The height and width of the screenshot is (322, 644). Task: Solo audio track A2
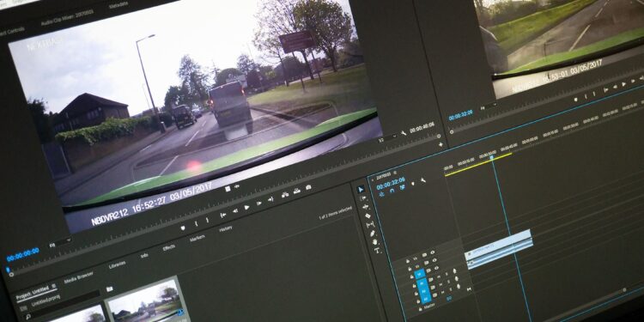coord(448,282)
